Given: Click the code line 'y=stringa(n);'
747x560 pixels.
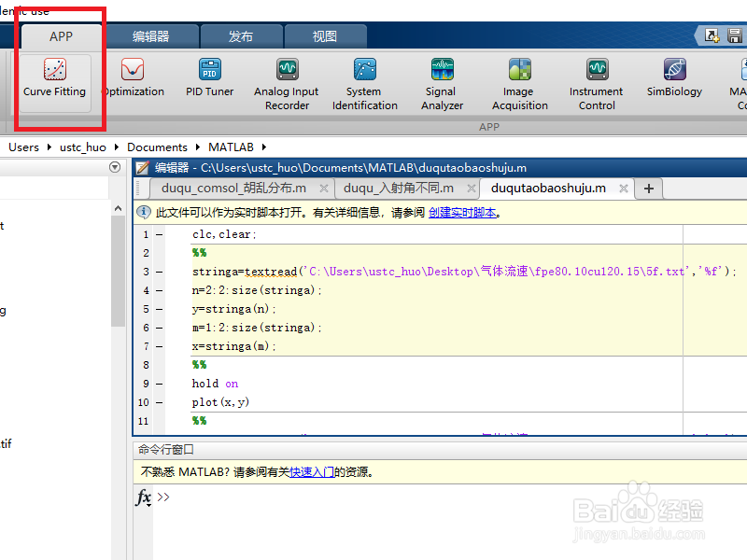Looking at the screenshot, I should [x=234, y=309].
